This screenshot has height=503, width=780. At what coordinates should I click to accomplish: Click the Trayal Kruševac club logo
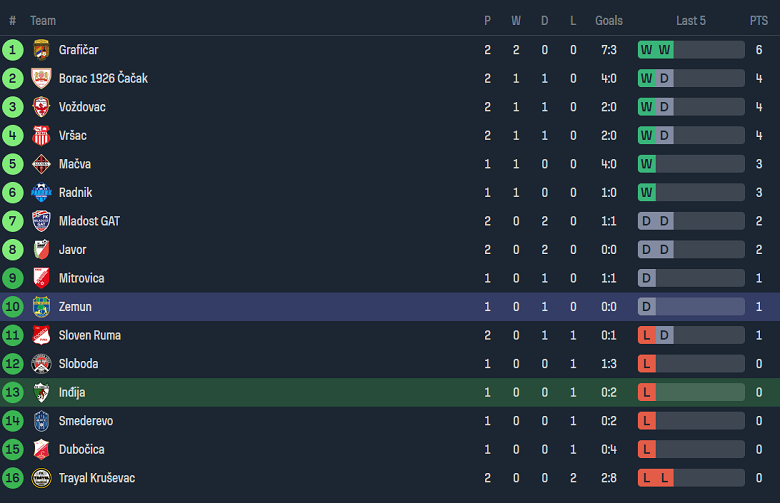[x=41, y=478]
